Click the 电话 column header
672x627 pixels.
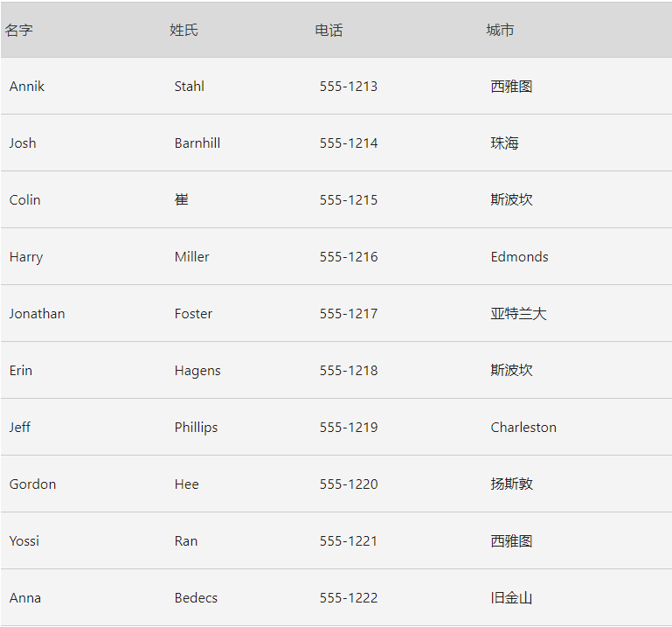coord(329,31)
